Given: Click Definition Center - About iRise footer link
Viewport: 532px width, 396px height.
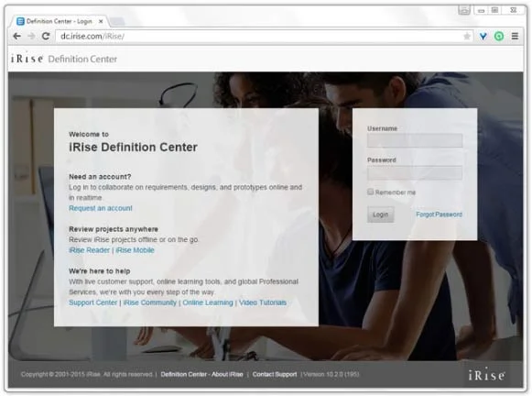Looking at the screenshot, I should tap(201, 374).
